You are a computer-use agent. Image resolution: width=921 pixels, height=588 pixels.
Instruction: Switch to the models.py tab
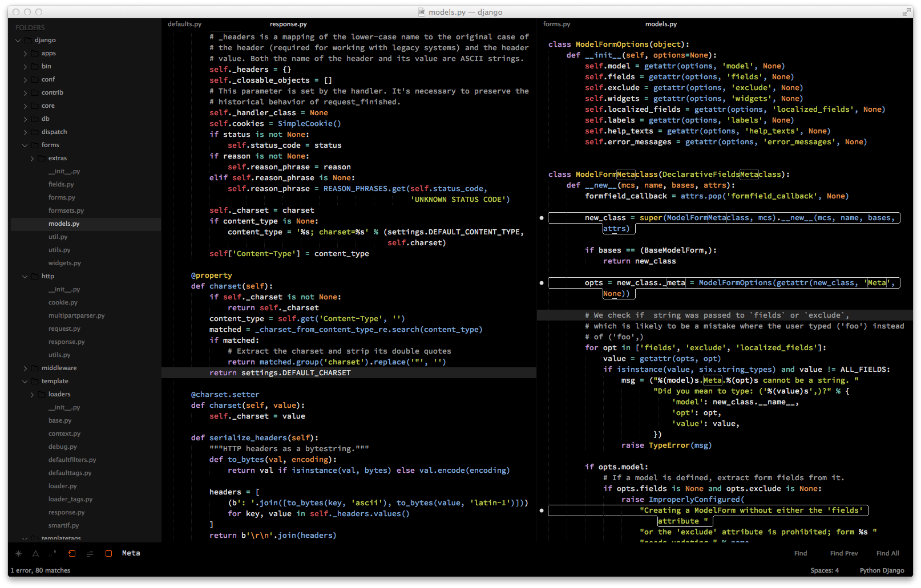tap(661, 24)
